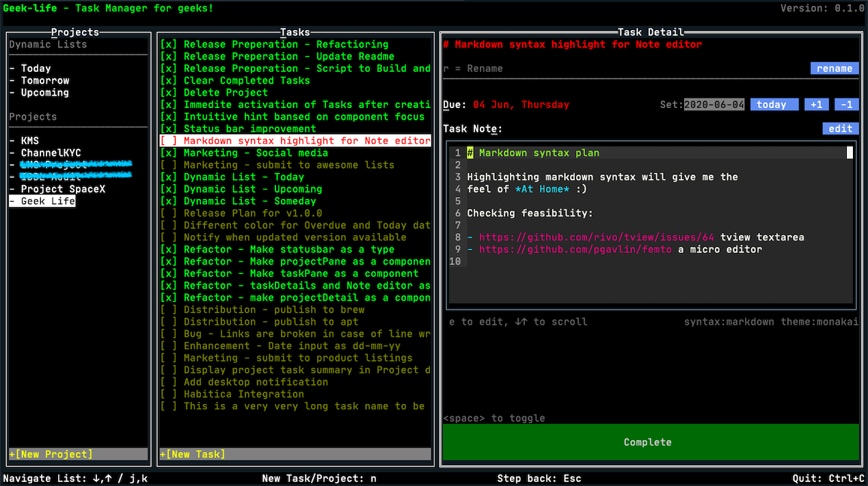868x486 pixels.
Task: Open the KMS project
Action: coord(30,141)
